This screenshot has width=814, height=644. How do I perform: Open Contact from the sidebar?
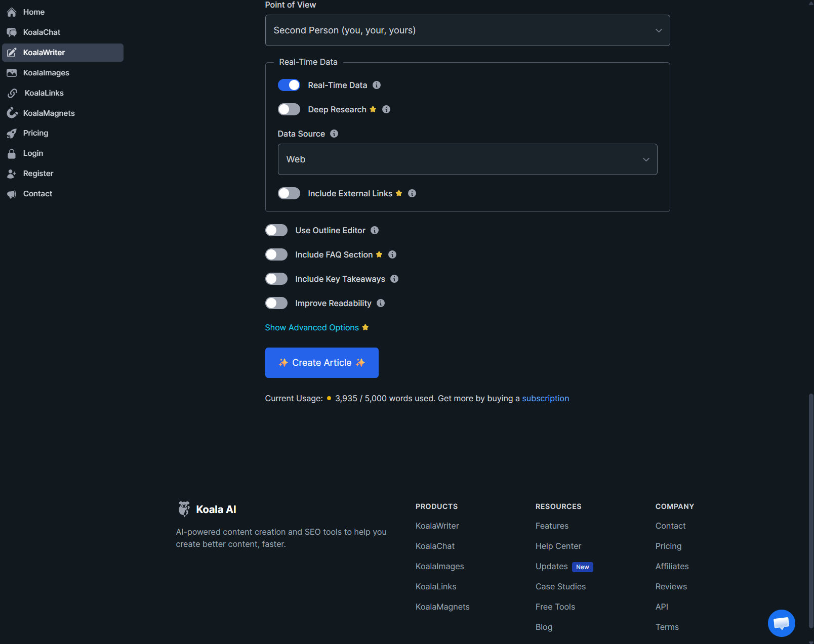tap(63, 194)
